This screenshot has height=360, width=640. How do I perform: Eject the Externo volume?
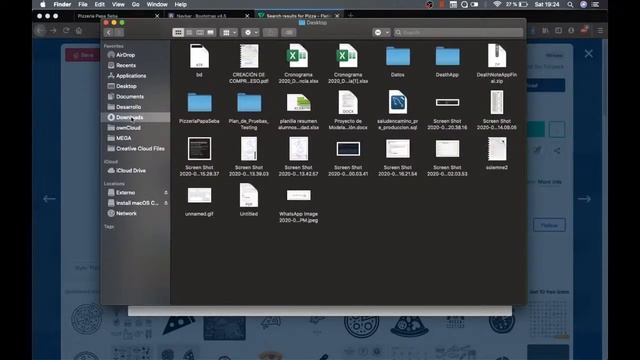[166, 192]
